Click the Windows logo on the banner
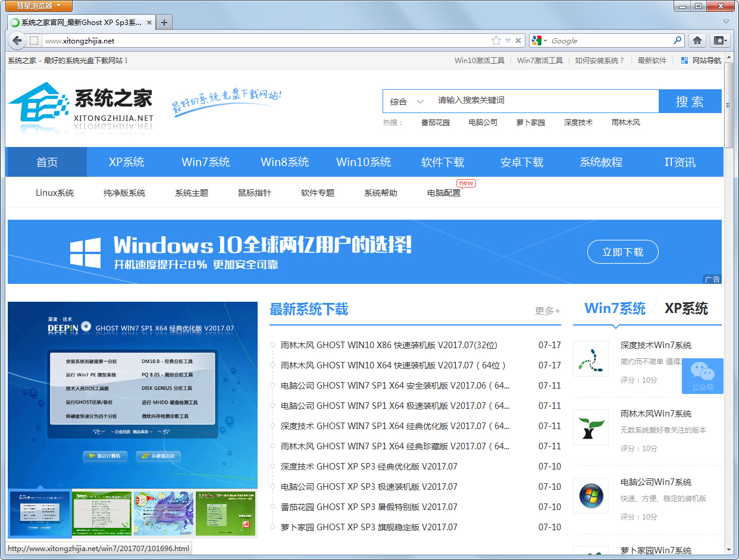The height and width of the screenshot is (560, 739). [x=84, y=252]
